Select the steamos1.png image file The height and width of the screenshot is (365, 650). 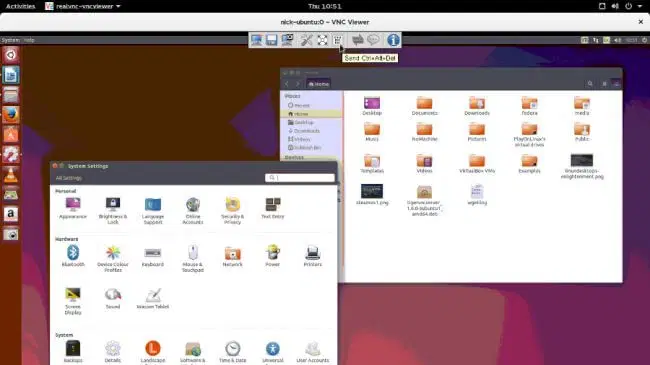372,195
